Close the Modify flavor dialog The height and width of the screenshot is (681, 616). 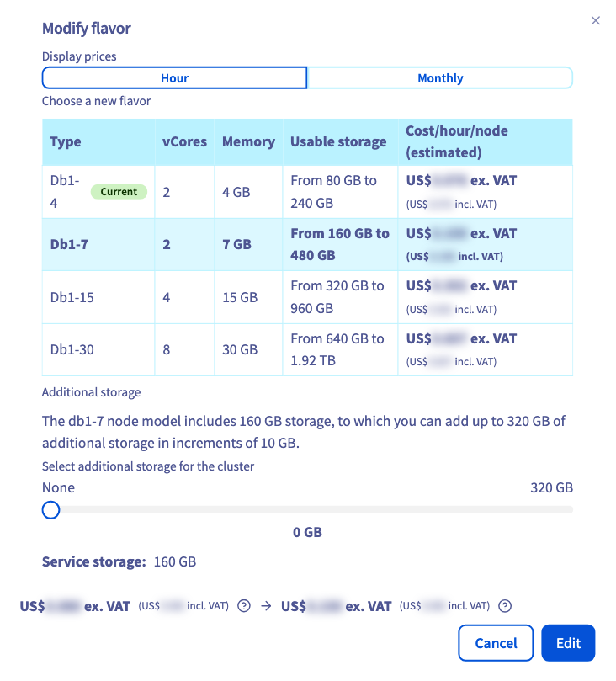pyautogui.click(x=595, y=20)
